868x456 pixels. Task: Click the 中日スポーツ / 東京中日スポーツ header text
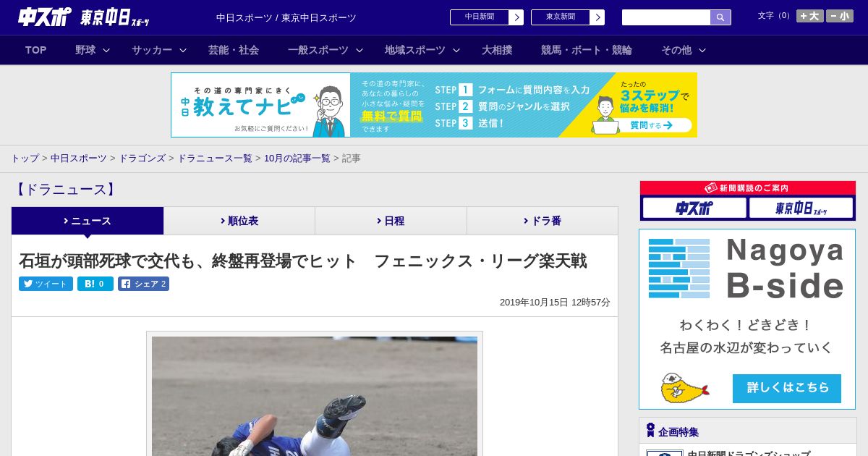(x=286, y=17)
